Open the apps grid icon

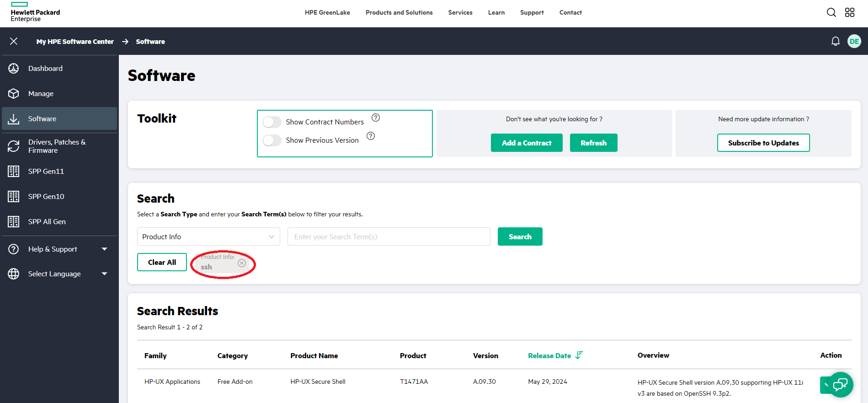[850, 12]
